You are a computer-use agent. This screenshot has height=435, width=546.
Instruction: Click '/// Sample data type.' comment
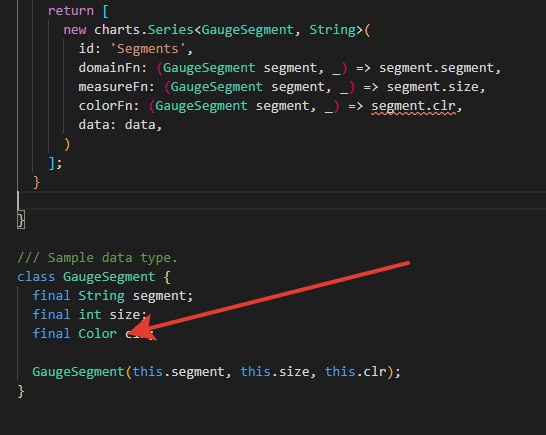[x=97, y=258]
